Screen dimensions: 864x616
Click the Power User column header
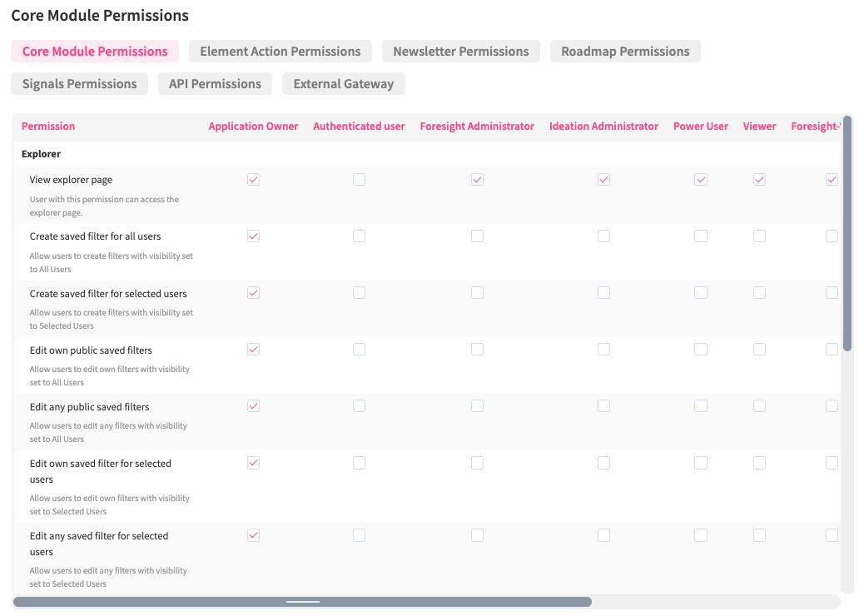pyautogui.click(x=700, y=127)
